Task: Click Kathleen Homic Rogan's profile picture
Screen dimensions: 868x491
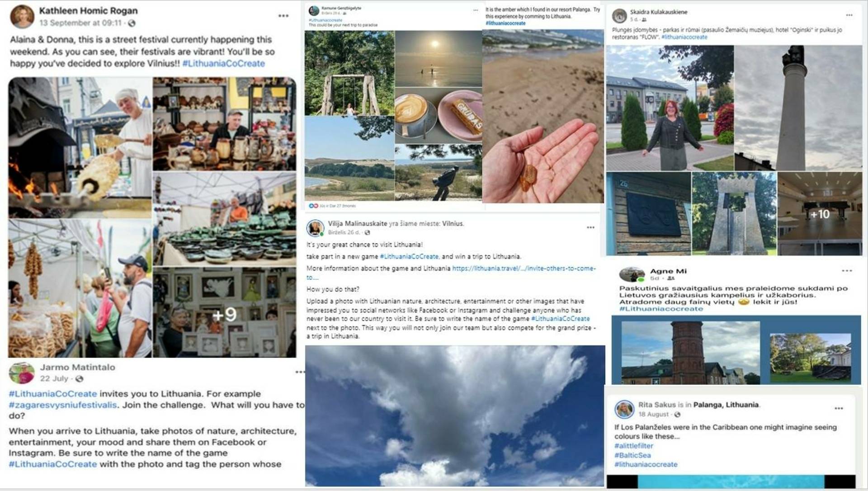Action: (x=22, y=16)
